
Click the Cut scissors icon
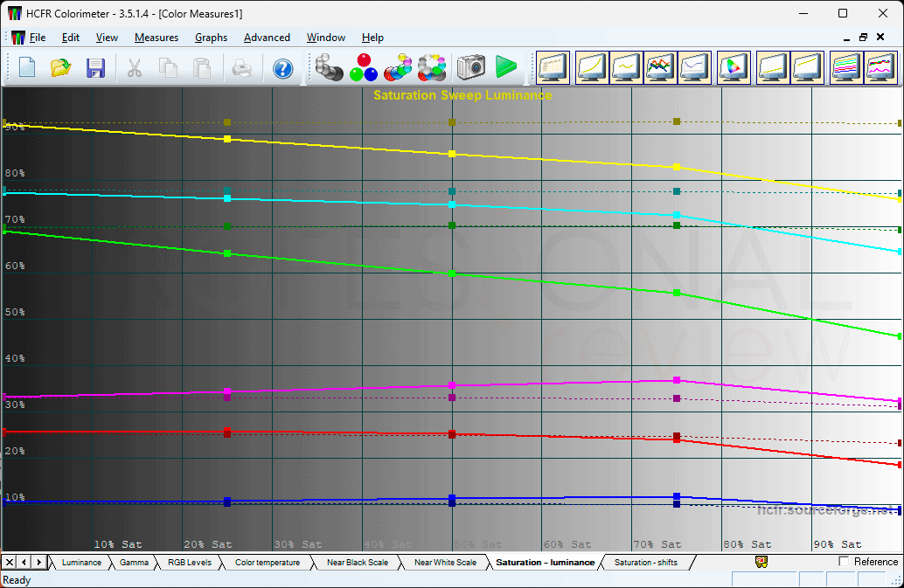(x=135, y=68)
